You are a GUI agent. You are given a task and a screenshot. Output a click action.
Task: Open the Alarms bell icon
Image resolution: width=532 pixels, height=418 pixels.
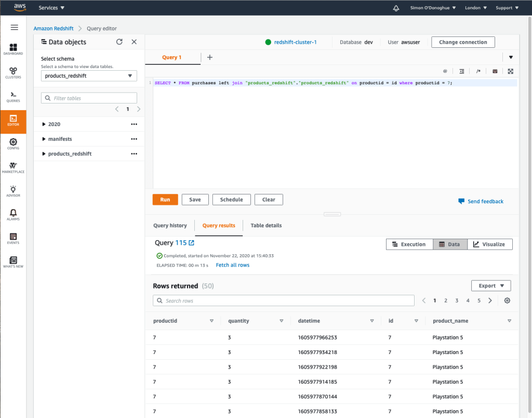point(13,214)
